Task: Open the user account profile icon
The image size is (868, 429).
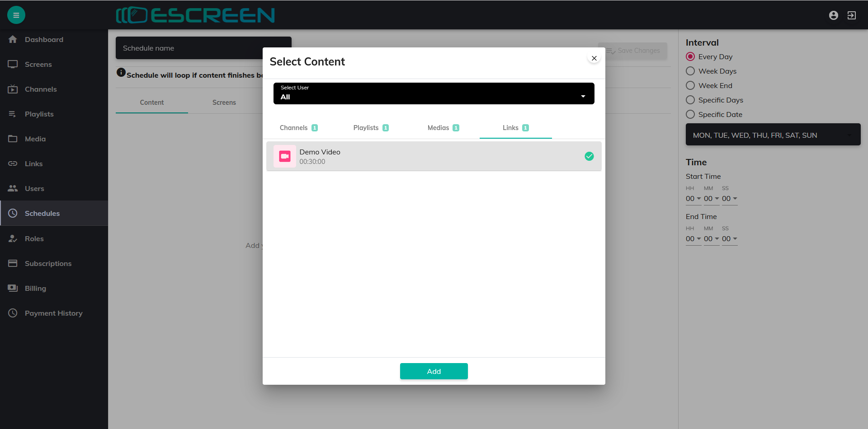Action: click(x=833, y=15)
